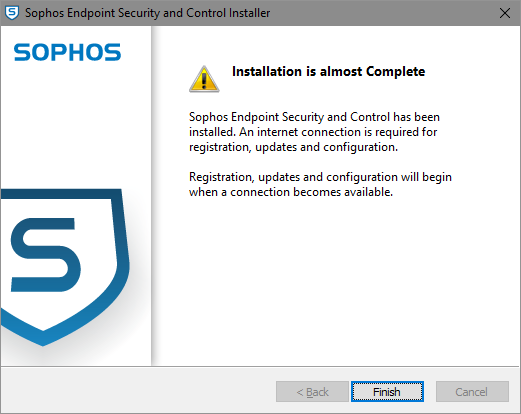Click the 'Sophos Endpoint Security and Control has been' line

click(x=314, y=117)
